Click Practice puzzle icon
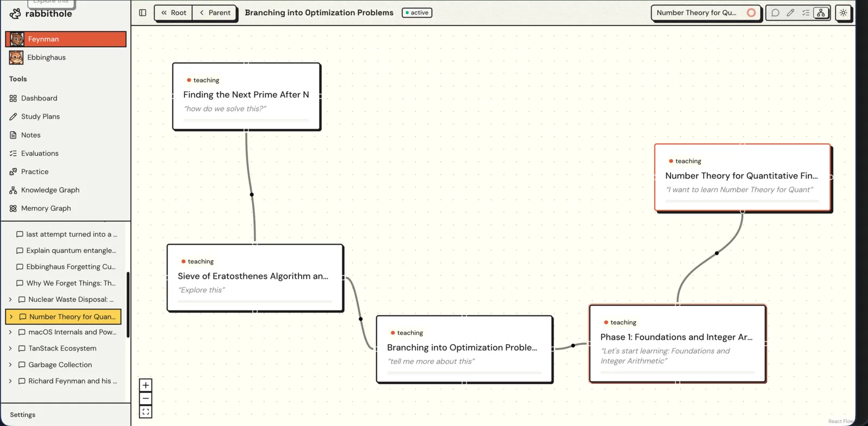Viewport: 868px width, 426px height. point(13,171)
